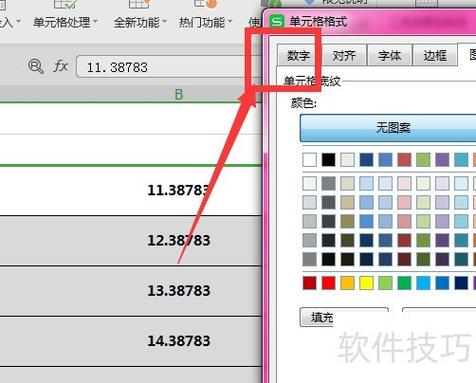Choose green in the standard colors row

click(x=404, y=283)
